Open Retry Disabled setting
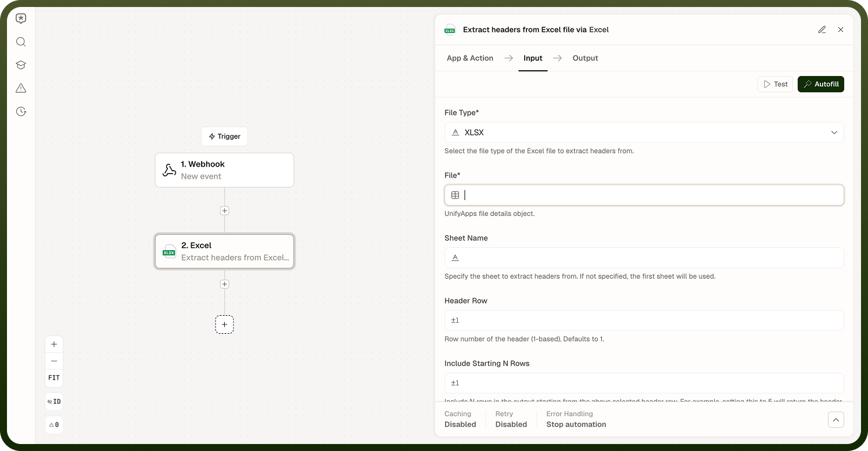Screen dimensions: 868x451 click(511, 419)
